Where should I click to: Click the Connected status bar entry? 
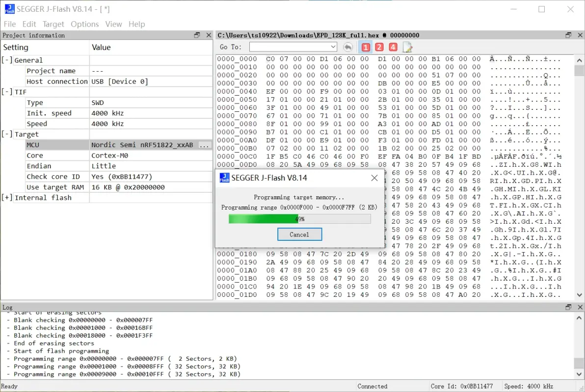(372, 387)
